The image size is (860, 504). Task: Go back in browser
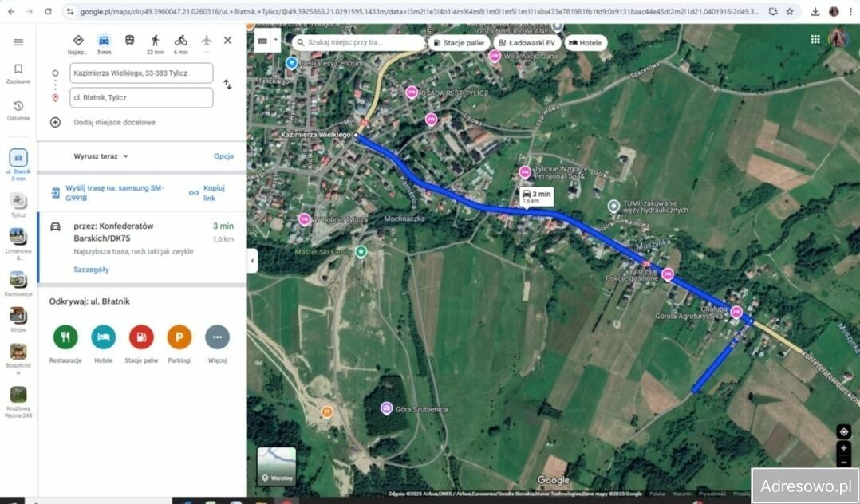11,11
